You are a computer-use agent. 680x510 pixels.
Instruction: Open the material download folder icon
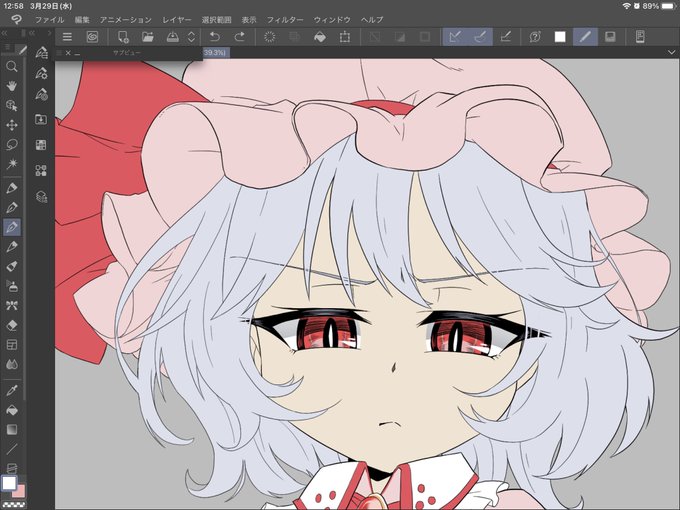point(41,119)
